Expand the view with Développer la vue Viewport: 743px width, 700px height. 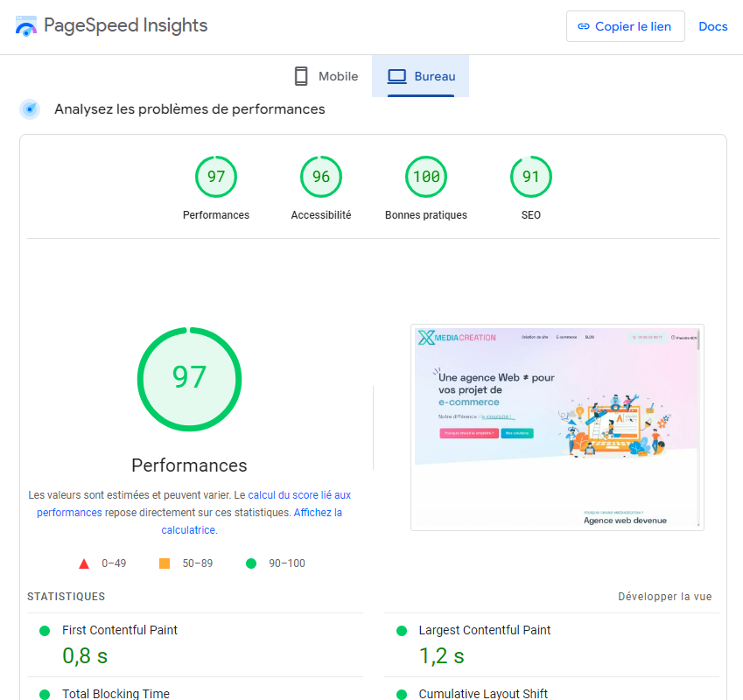point(664,597)
